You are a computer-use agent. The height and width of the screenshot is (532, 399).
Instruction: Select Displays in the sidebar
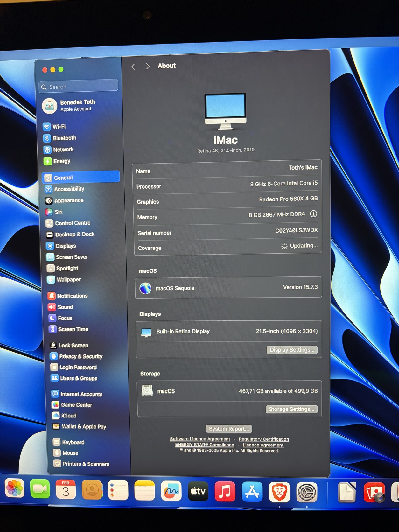61,246
